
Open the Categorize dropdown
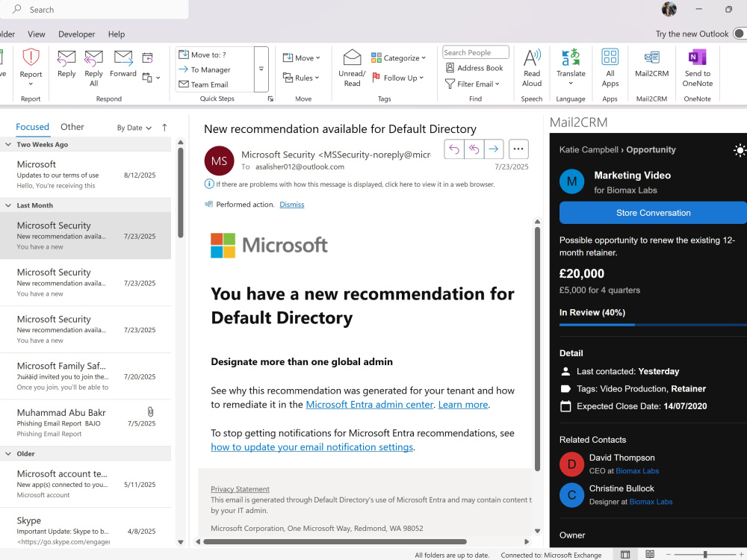coord(398,57)
